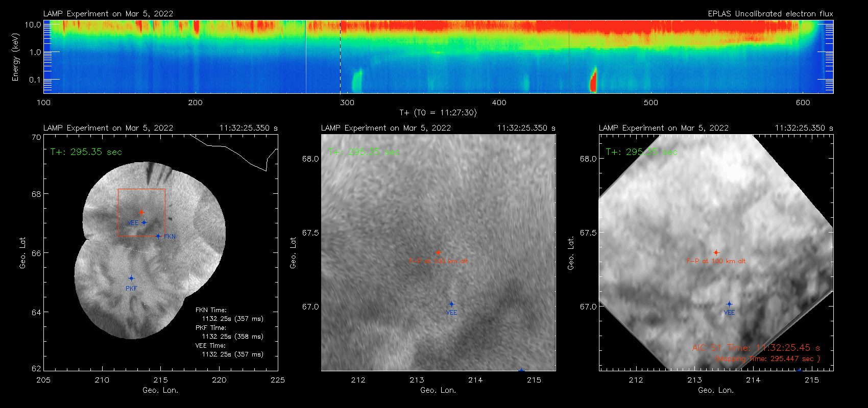Click the 10.0 energy tick label

point(33,24)
